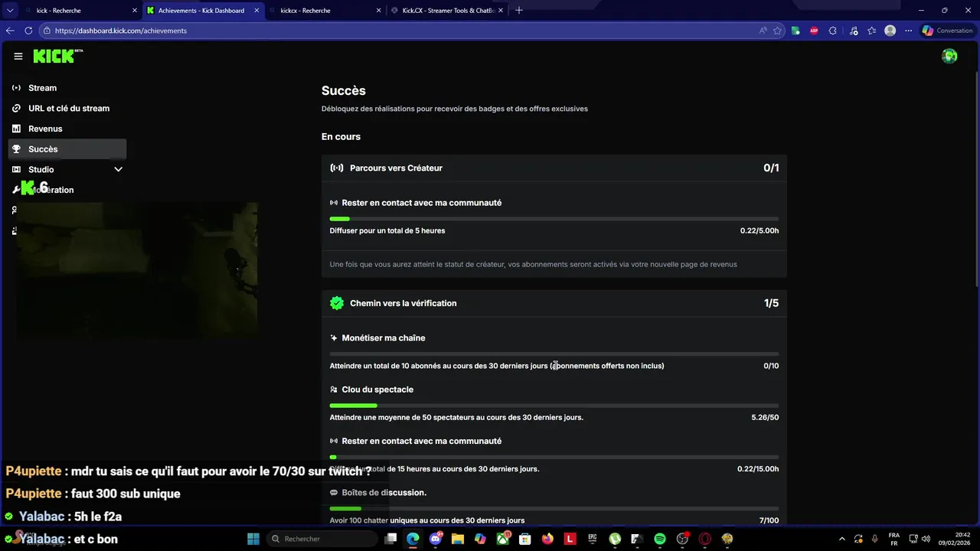980x551 pixels.
Task: Close the 'kick - Recherche' tab
Action: coord(135,11)
